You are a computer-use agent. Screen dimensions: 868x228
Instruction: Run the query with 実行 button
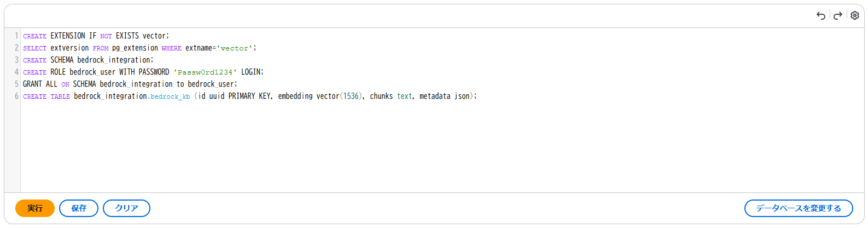35,208
